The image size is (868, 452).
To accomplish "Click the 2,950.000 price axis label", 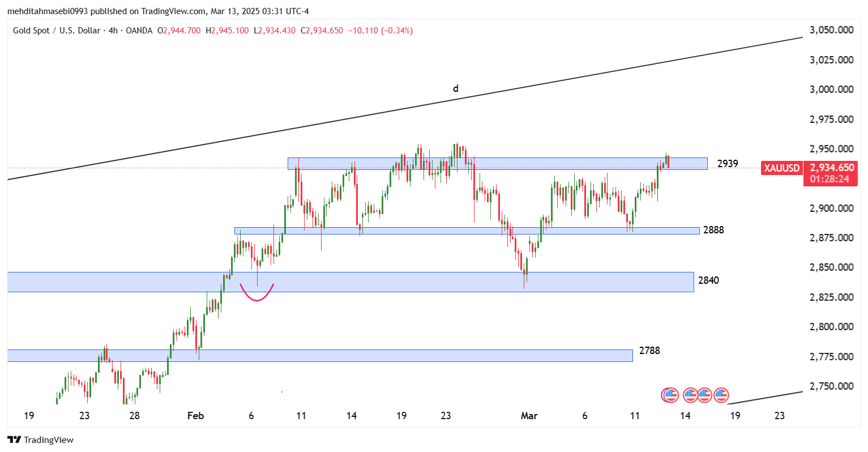I will 832,149.
